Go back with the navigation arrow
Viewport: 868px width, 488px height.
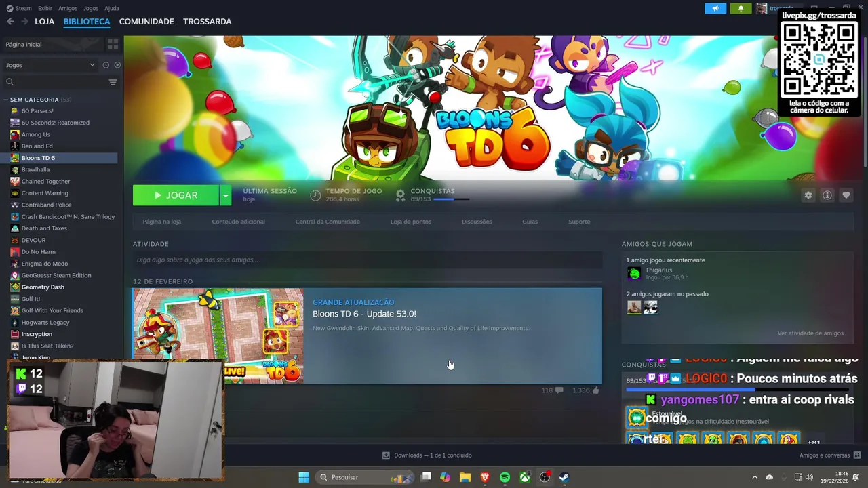[10, 22]
